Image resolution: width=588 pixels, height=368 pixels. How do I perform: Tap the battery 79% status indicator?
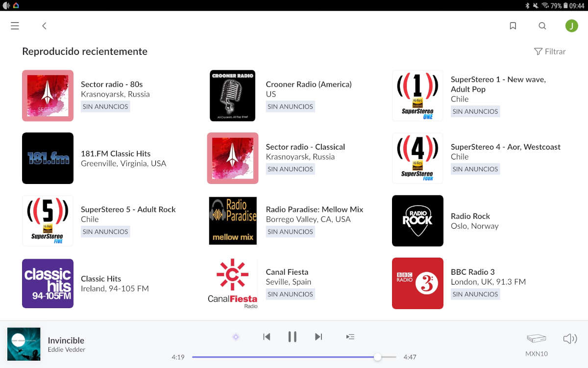(x=559, y=5)
